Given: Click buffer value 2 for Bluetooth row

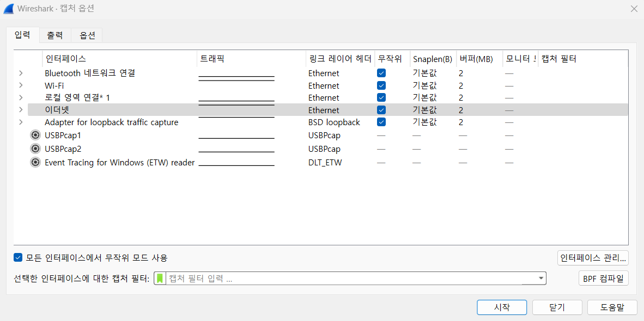Looking at the screenshot, I should [461, 73].
